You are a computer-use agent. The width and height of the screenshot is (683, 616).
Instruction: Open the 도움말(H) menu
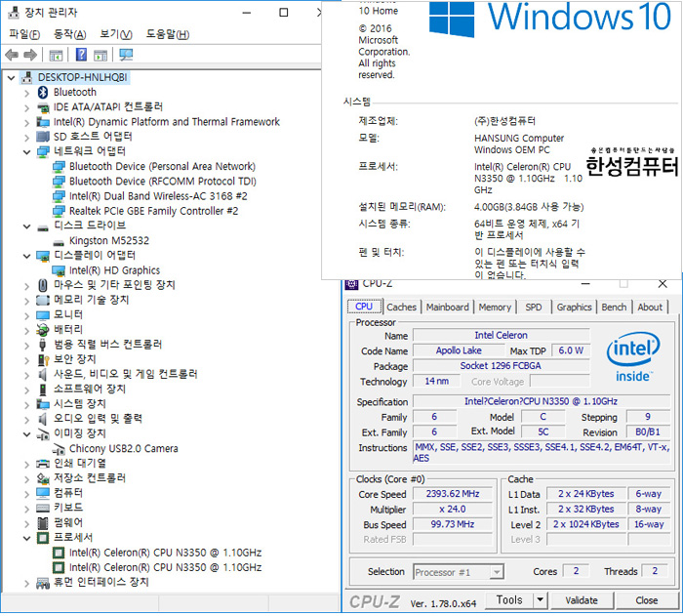pos(168,34)
